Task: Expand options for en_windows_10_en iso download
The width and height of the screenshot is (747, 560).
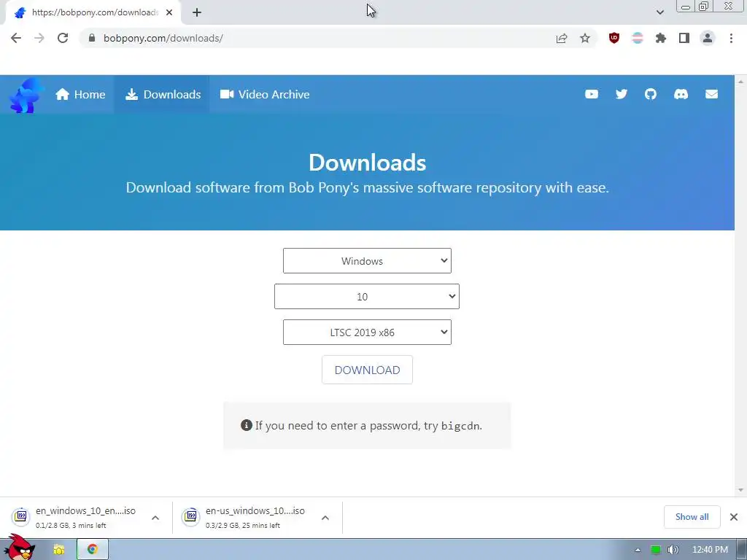Action: [x=155, y=518]
